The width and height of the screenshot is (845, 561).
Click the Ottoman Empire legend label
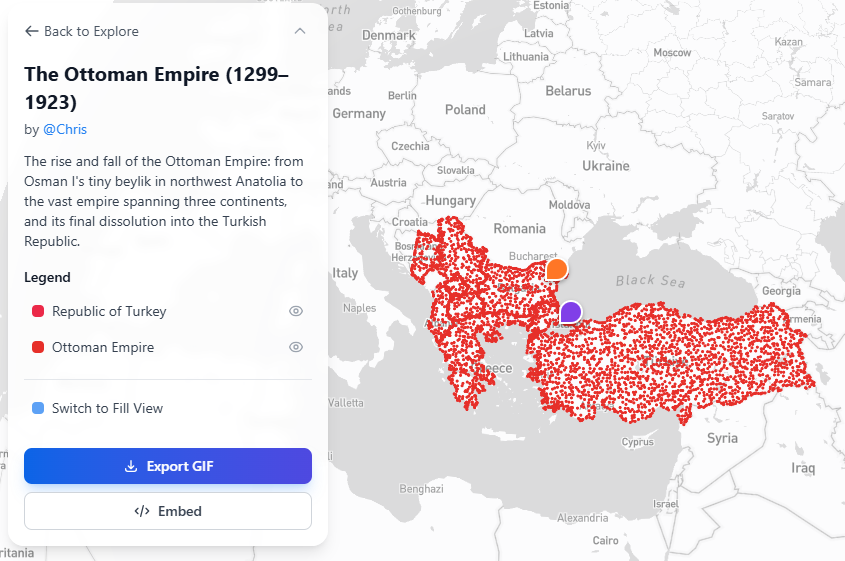click(x=103, y=348)
